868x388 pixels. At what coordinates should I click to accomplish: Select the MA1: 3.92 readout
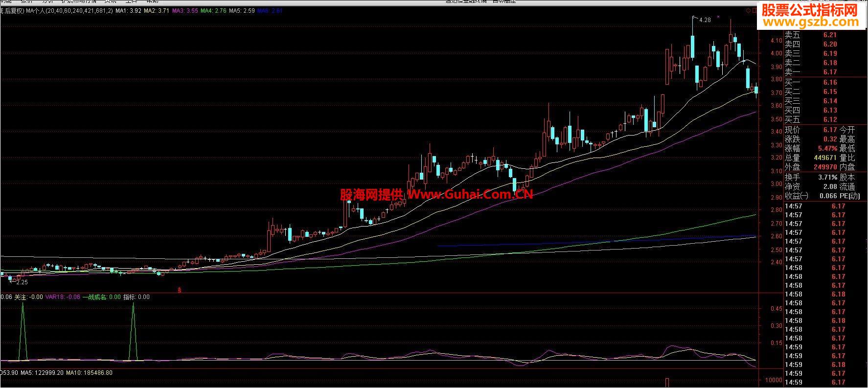pos(129,10)
